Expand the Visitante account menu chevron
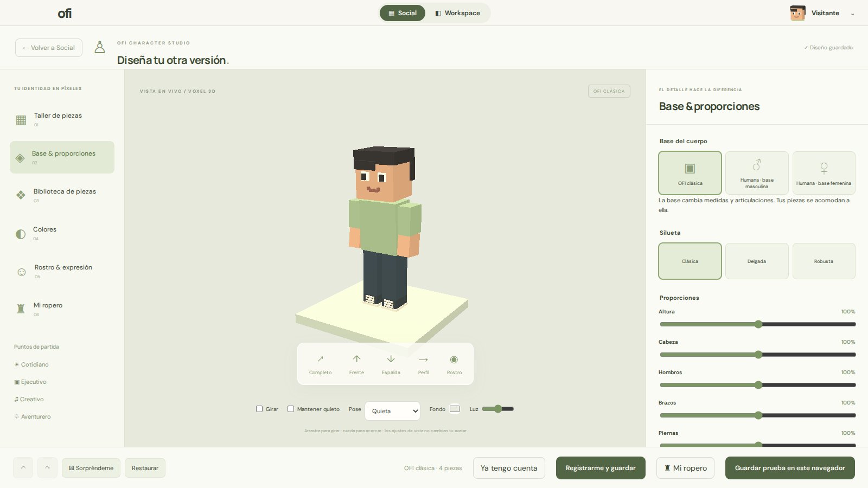Viewport: 868px width, 488px height. [x=852, y=14]
